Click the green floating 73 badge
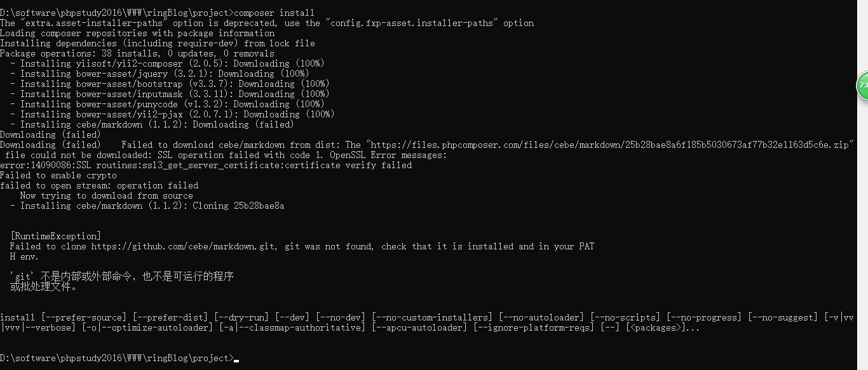Screen dimensions: 868x370 coord(863,86)
